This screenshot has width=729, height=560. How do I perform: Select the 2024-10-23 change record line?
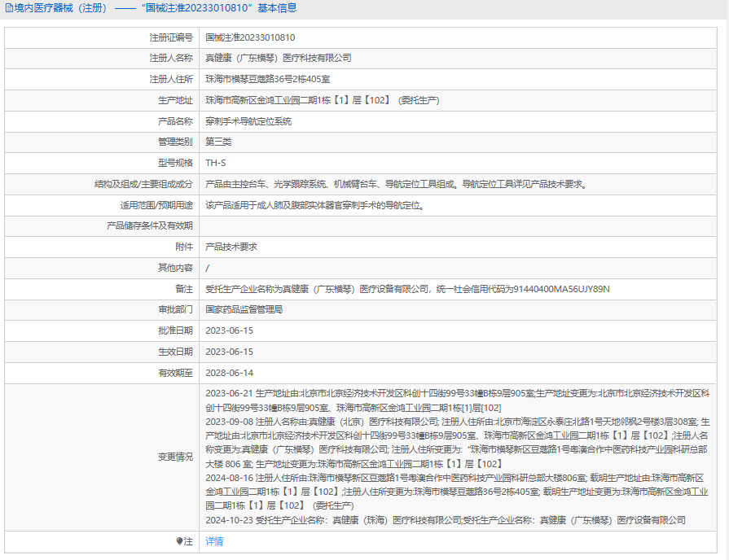446,520
